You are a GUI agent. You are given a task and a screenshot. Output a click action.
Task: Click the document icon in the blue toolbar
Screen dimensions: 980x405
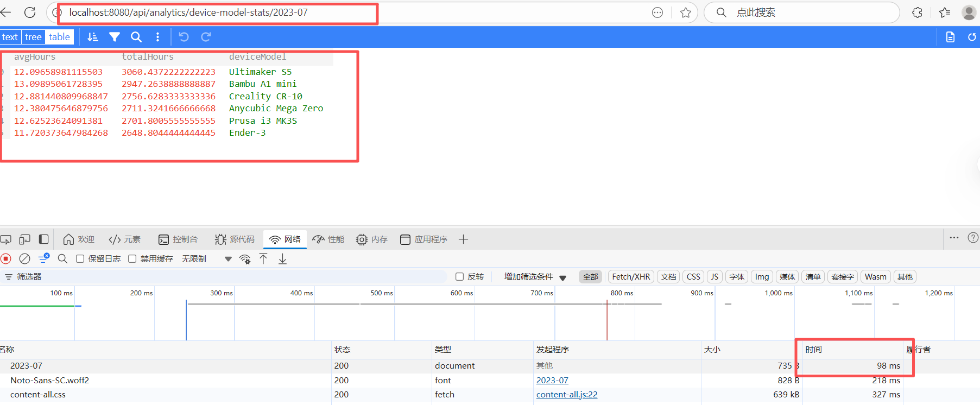[950, 37]
